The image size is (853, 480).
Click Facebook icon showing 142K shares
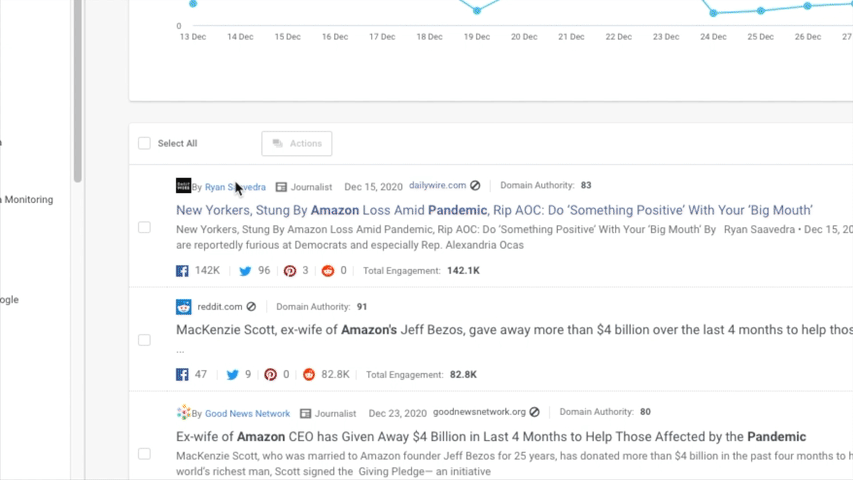[x=182, y=271]
